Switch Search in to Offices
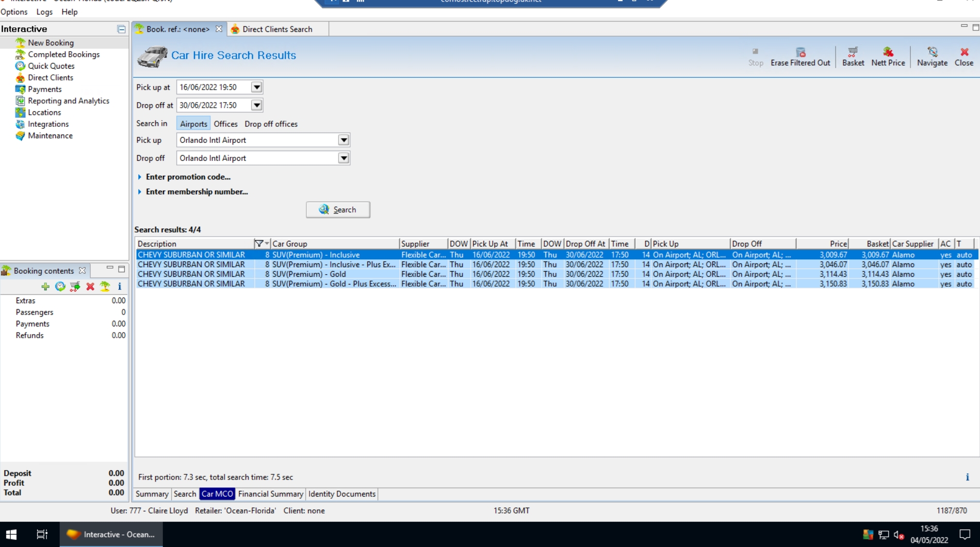 tap(225, 124)
